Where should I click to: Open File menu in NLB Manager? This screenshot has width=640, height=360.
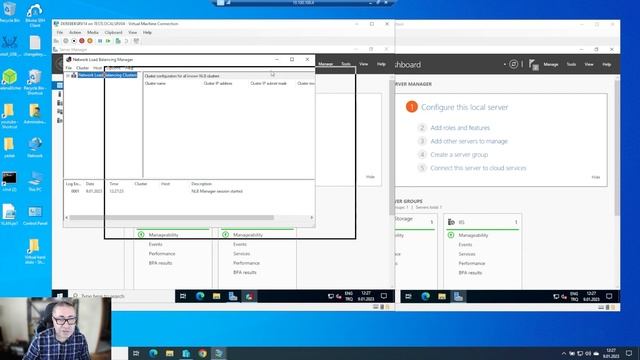[x=69, y=68]
